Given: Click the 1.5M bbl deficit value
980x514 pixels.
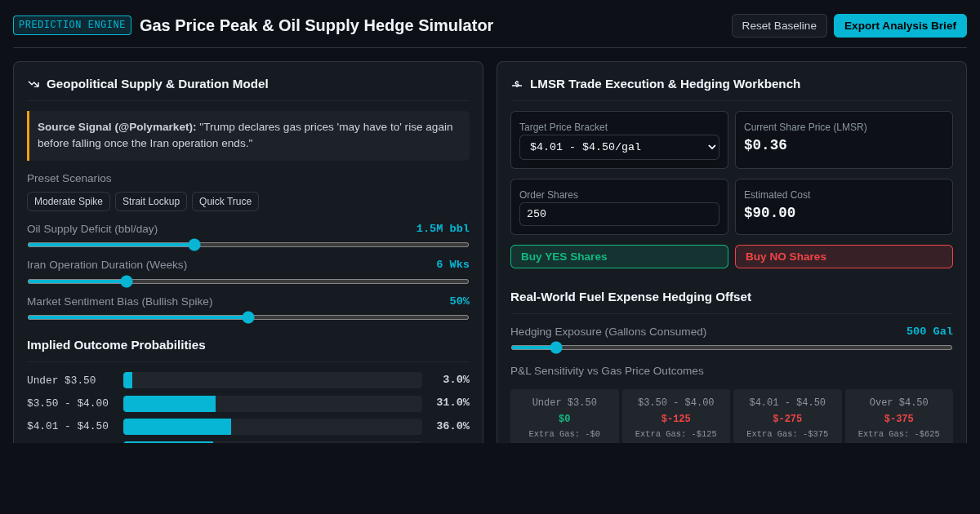Looking at the screenshot, I should 443,228.
